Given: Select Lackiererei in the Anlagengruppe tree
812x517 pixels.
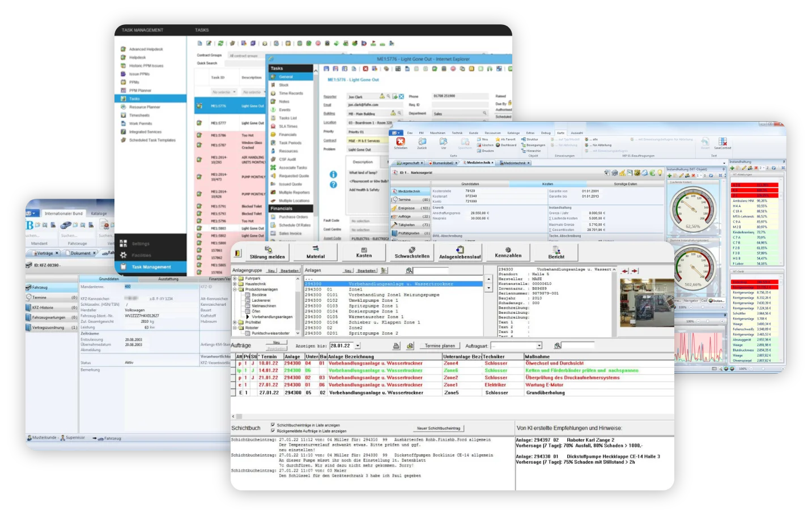Looking at the screenshot, I should click(261, 300).
